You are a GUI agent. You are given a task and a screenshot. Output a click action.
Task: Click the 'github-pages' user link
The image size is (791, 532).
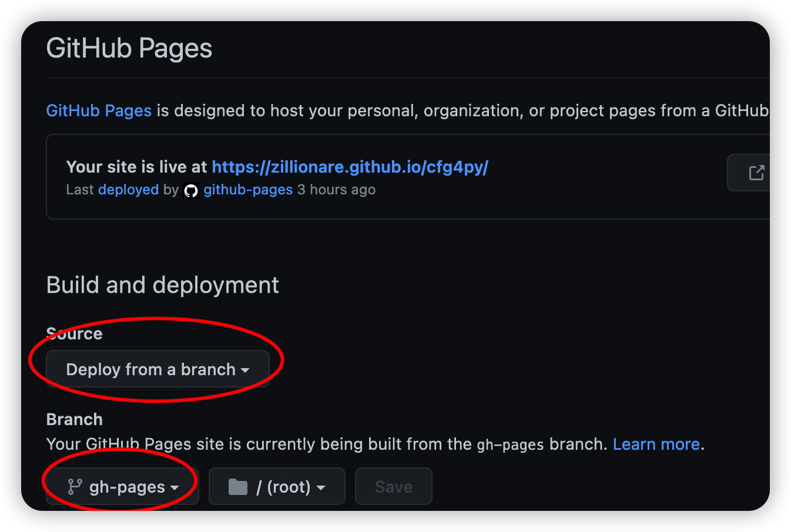click(248, 190)
